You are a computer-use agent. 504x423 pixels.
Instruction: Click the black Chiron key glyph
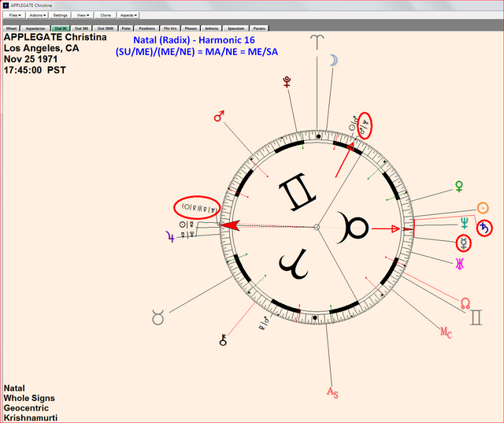pos(223,340)
